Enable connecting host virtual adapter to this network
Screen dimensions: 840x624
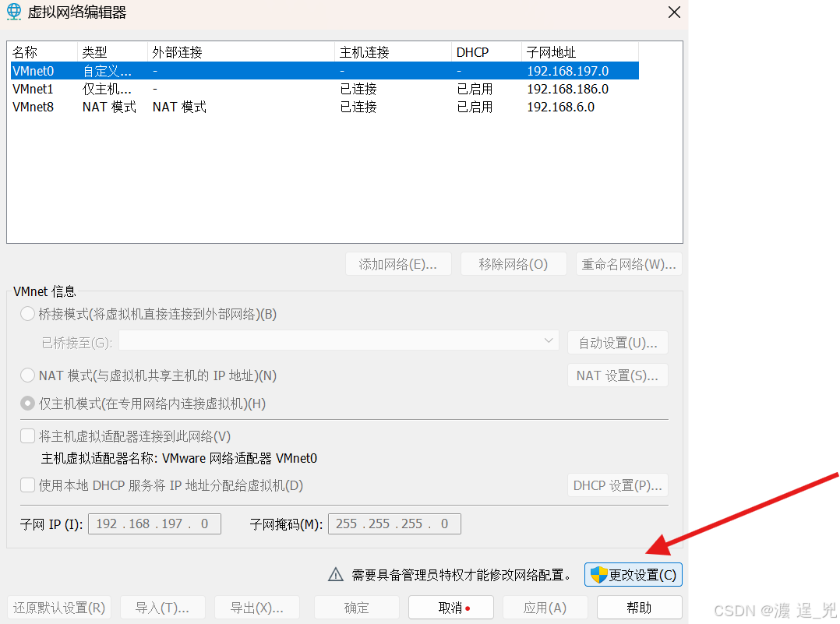(x=27, y=435)
